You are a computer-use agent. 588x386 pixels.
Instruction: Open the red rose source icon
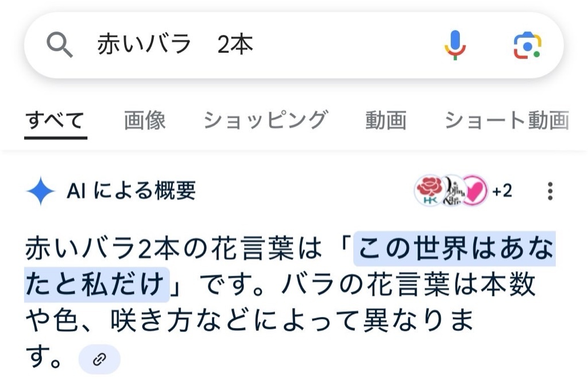coord(429,190)
